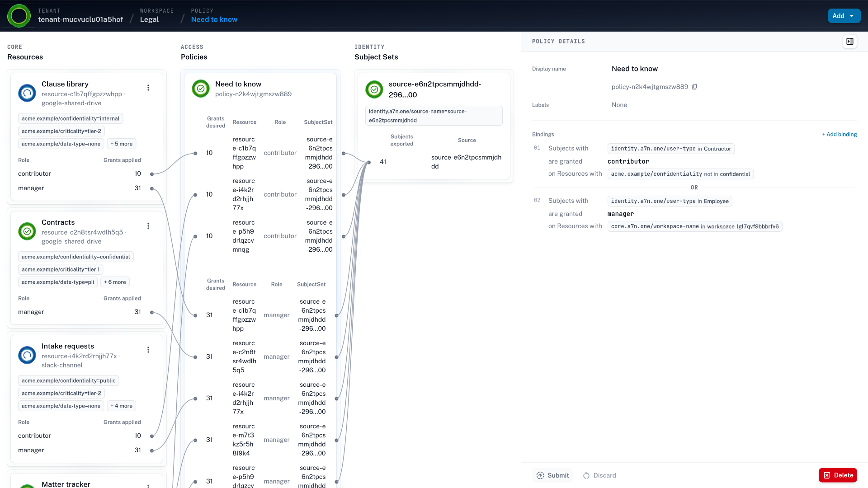
Task: Open the Contracts three-dot menu
Action: point(148,226)
